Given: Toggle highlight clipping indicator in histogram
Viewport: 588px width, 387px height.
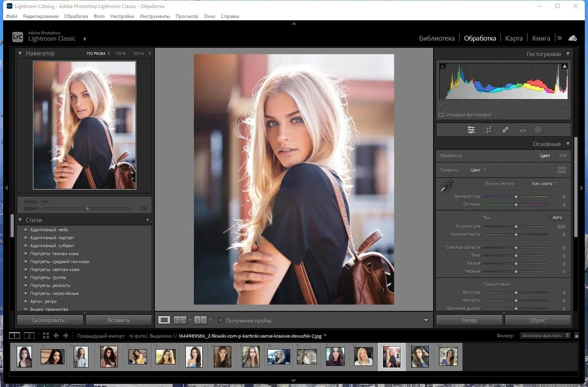Looking at the screenshot, I should (565, 66).
